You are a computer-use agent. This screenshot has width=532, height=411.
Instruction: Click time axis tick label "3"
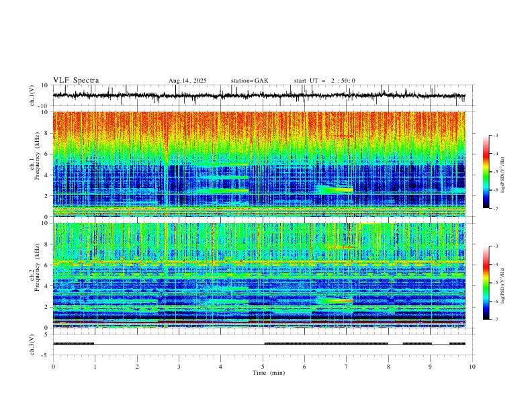pos(179,367)
